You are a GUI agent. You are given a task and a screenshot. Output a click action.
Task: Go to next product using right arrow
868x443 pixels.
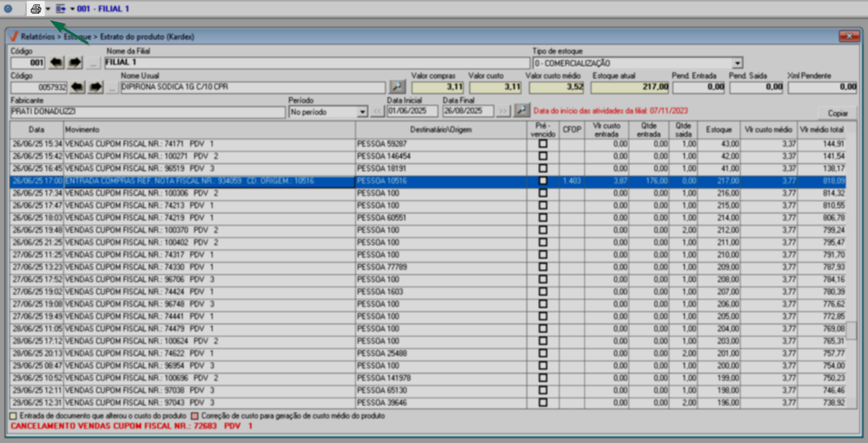(x=95, y=87)
